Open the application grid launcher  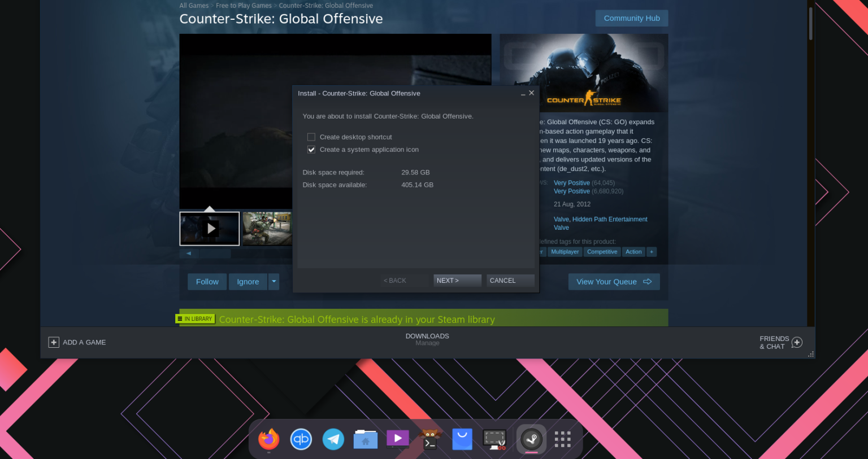(562, 439)
